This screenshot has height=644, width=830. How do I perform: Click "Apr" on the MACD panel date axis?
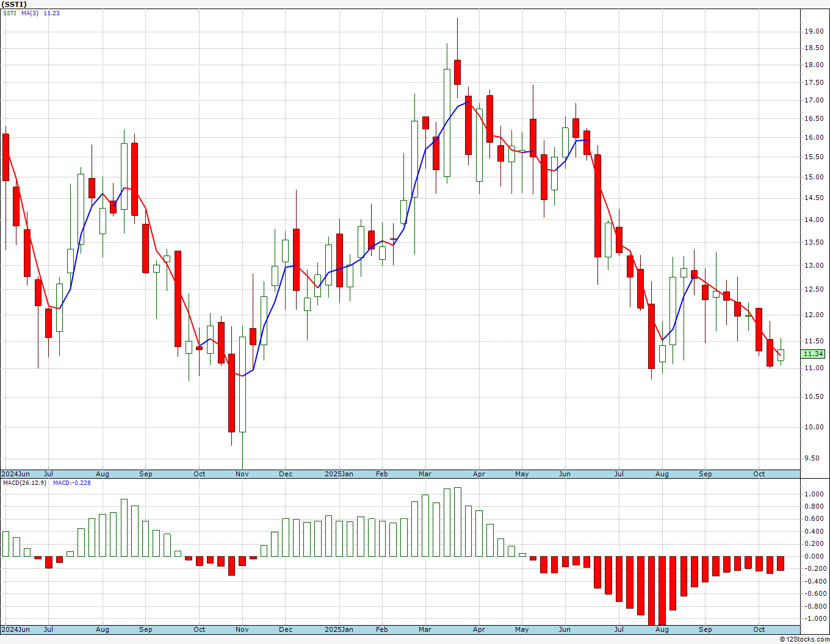pos(479,629)
